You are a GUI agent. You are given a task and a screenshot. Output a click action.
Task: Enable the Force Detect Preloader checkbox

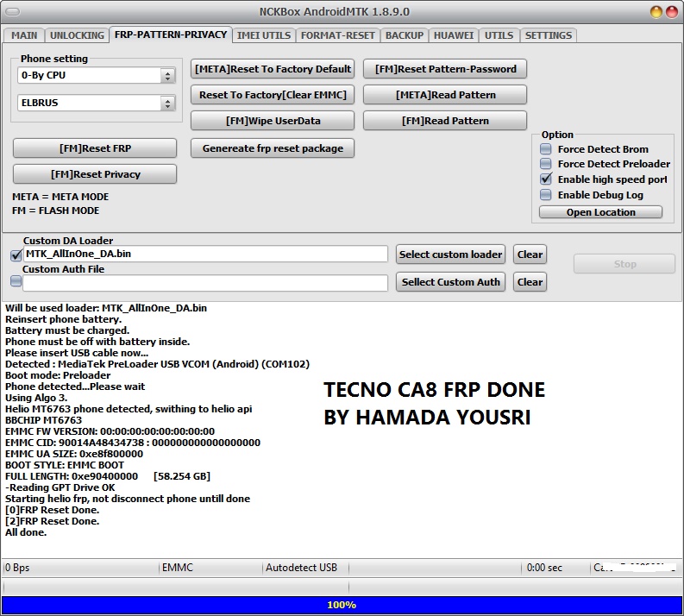click(x=546, y=164)
